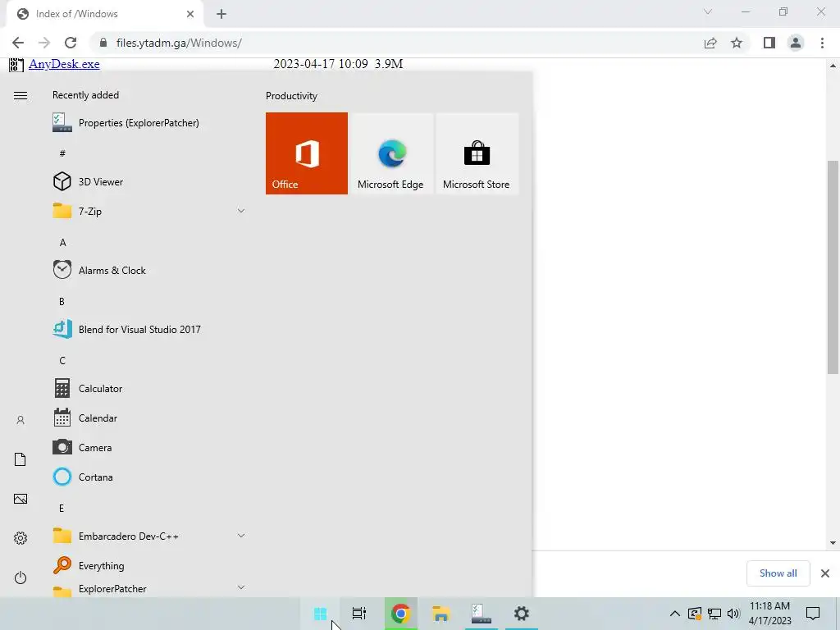Open Pictures from Start sidebar
840x630 pixels.
21,499
